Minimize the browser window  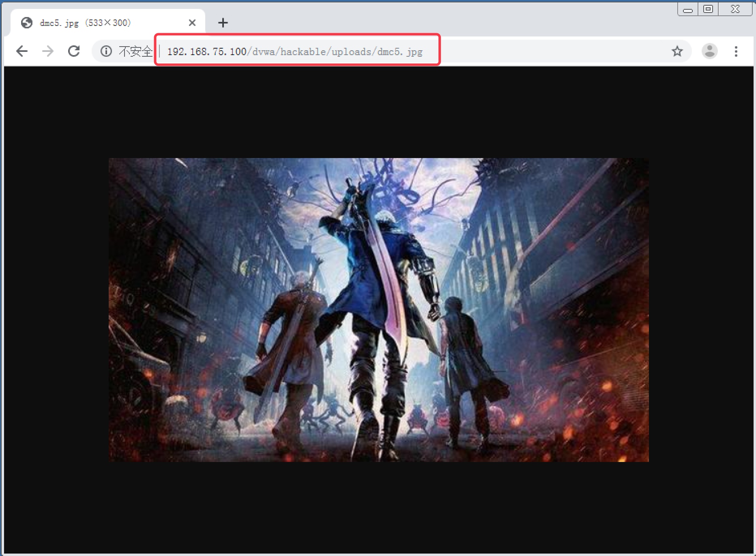(688, 9)
